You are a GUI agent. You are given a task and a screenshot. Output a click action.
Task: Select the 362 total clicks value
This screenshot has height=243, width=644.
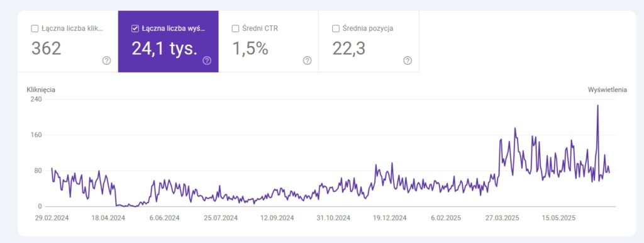pyautogui.click(x=47, y=48)
